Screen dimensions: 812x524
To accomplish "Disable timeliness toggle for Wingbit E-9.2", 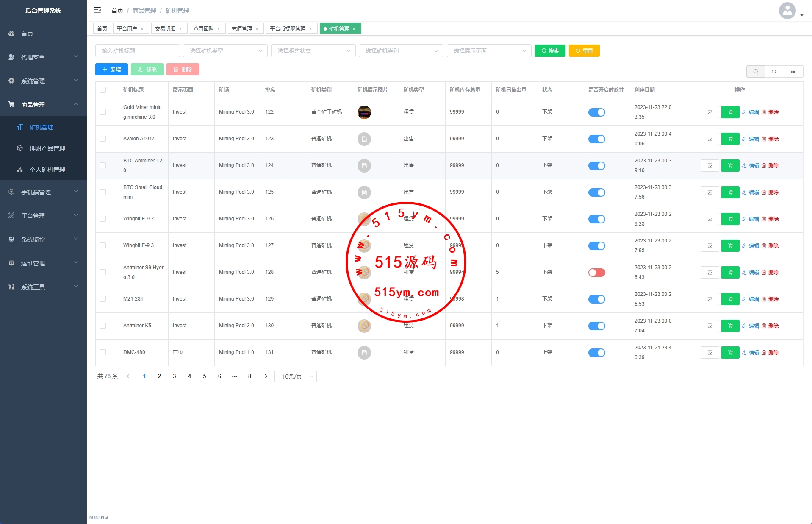I will (596, 219).
